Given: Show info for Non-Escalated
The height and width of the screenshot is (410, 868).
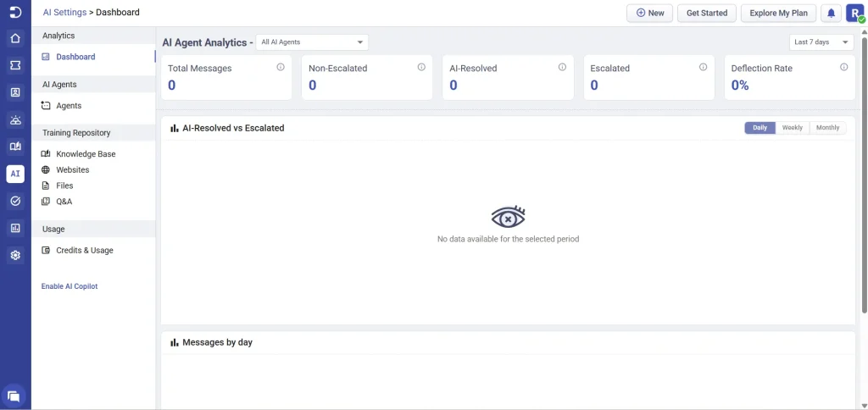Looking at the screenshot, I should [x=421, y=67].
